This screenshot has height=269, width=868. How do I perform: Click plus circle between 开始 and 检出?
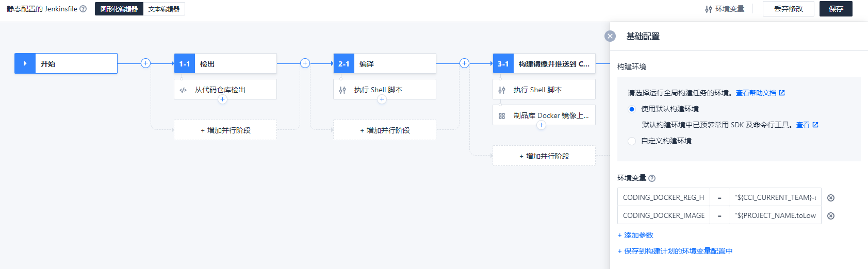coord(145,63)
